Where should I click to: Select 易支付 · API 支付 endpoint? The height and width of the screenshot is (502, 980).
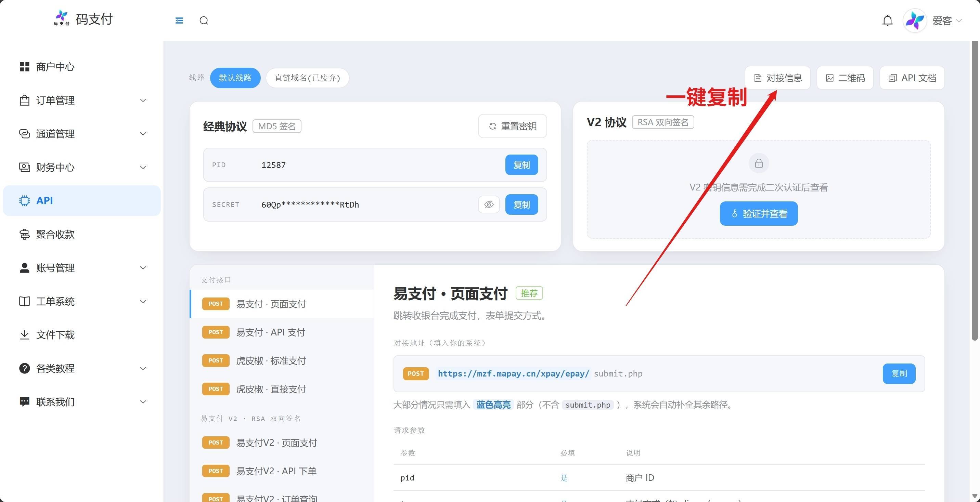coord(282,332)
